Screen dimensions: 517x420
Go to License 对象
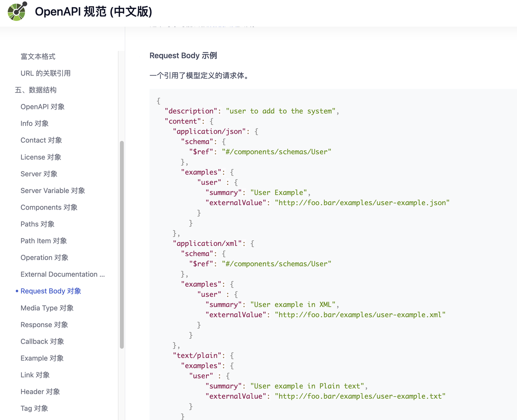pyautogui.click(x=40, y=157)
